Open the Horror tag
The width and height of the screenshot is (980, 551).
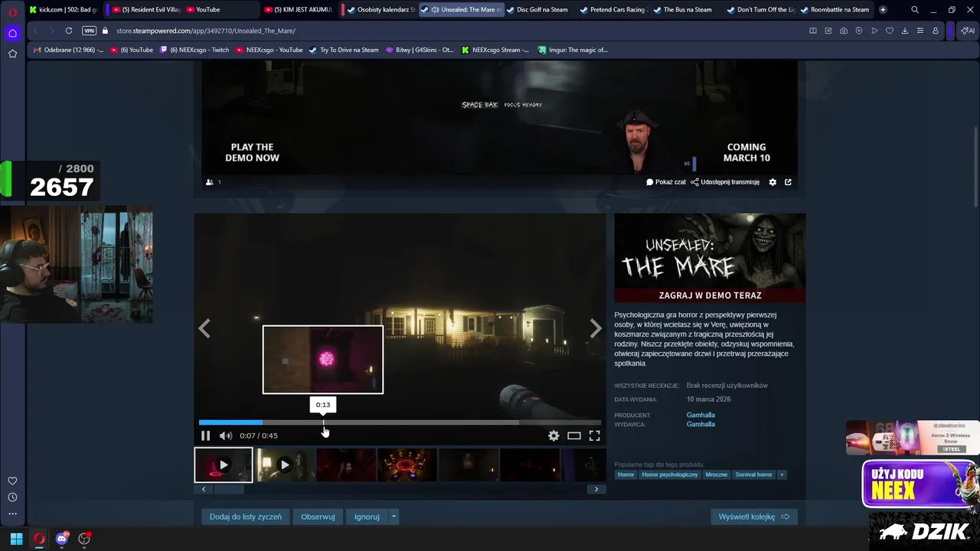[626, 474]
